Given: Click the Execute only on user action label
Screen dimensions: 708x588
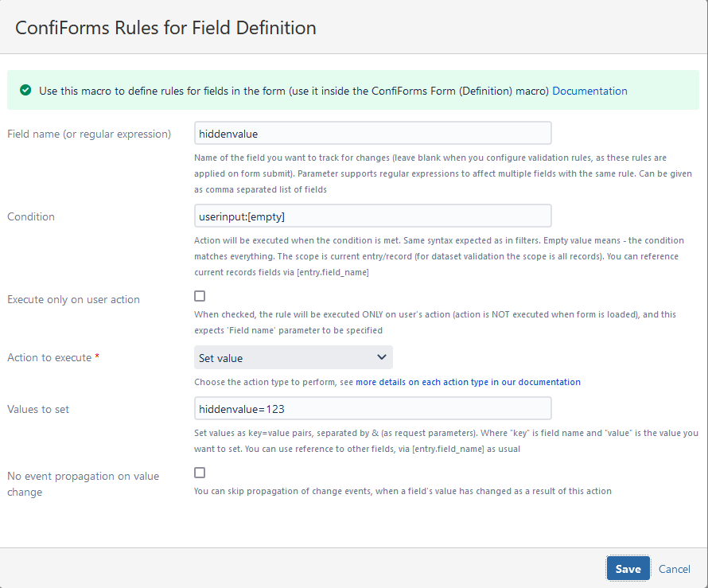Looking at the screenshot, I should point(74,299).
